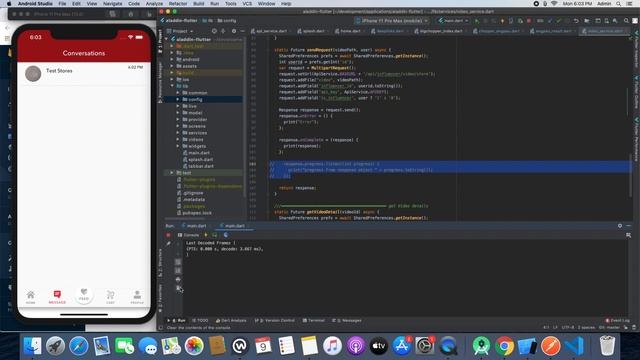Screen dimensions: 640x360
Task: Click the Undo arrow in the main toolbar
Action: pos(576,20)
